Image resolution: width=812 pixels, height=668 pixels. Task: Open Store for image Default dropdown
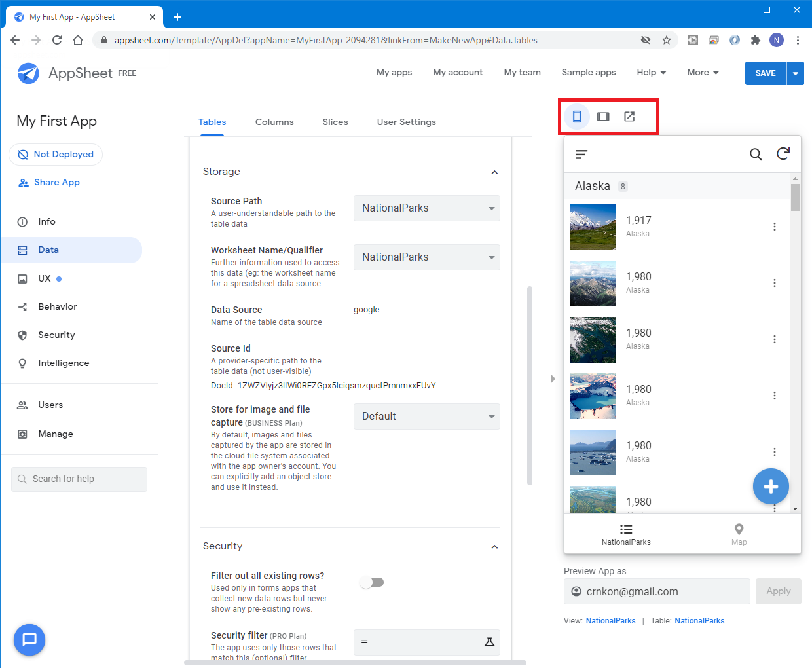tap(426, 417)
